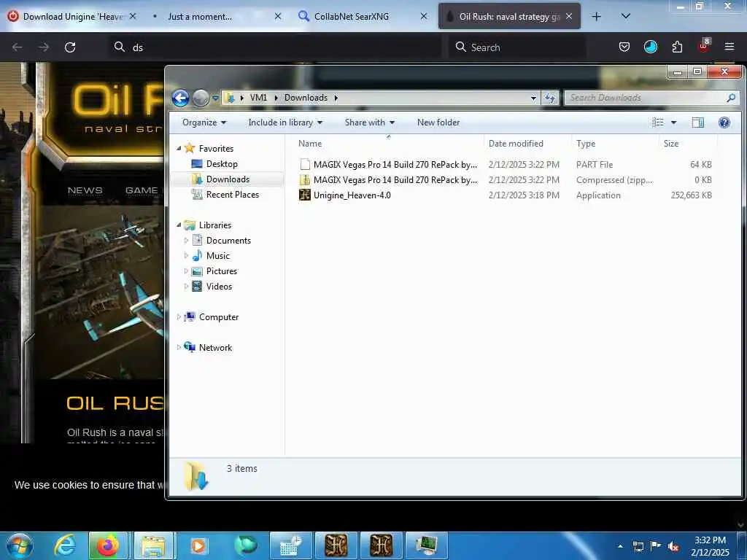
Task: Open the view options dropdown arrow
Action: [x=673, y=122]
